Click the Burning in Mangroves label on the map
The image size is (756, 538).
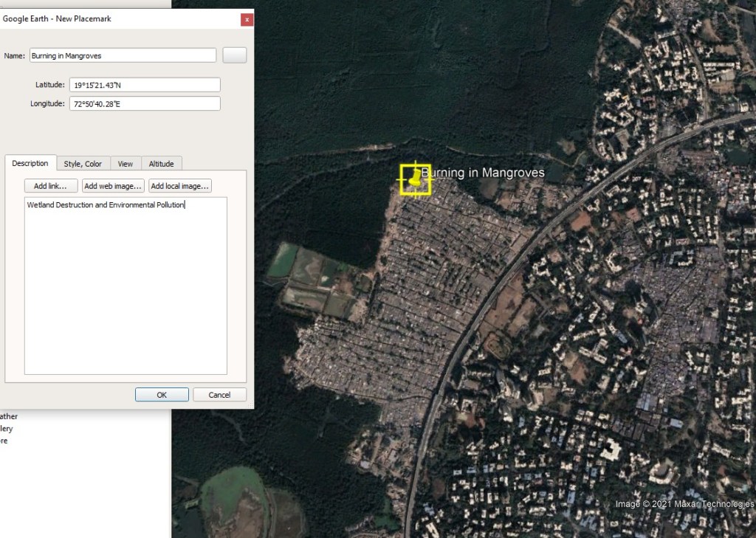click(483, 173)
